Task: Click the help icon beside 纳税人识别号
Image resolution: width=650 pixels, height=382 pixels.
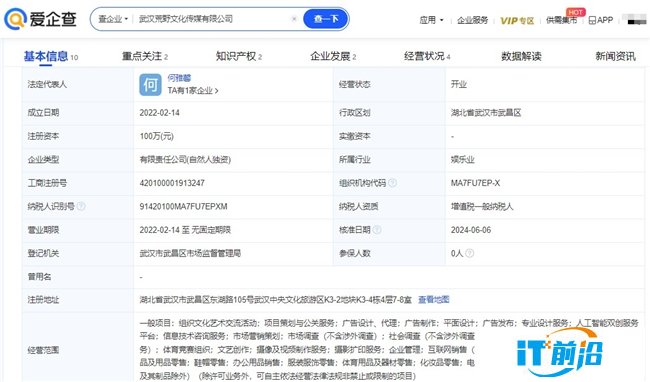Action: tap(81, 206)
